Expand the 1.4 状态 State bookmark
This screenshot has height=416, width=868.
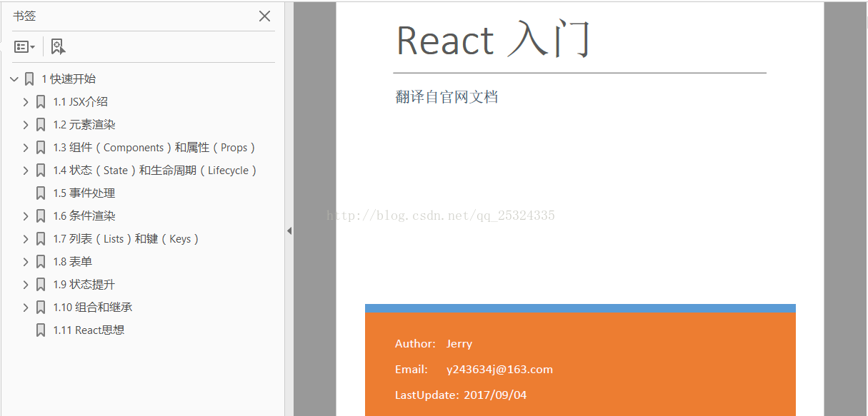[26, 171]
